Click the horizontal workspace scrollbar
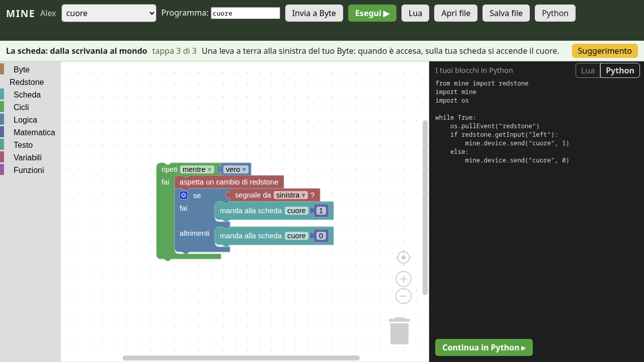Image resolution: width=644 pixels, height=362 pixels. point(241,358)
